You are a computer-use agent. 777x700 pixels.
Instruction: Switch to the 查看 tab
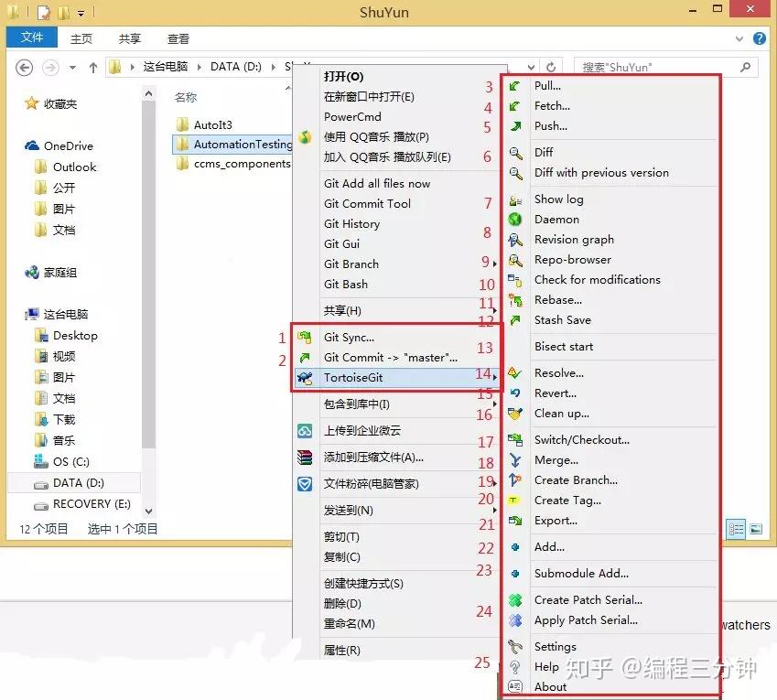[178, 38]
